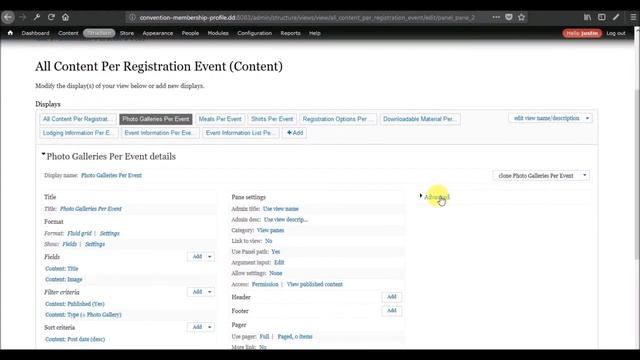This screenshot has height=360, width=640.
Task: Open Appearance in admin menu
Action: tap(158, 33)
